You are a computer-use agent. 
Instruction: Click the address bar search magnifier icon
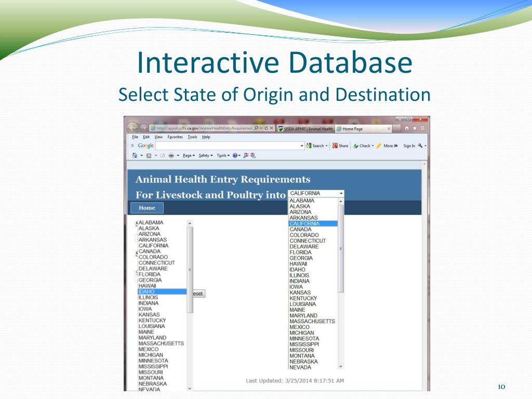tap(256, 128)
